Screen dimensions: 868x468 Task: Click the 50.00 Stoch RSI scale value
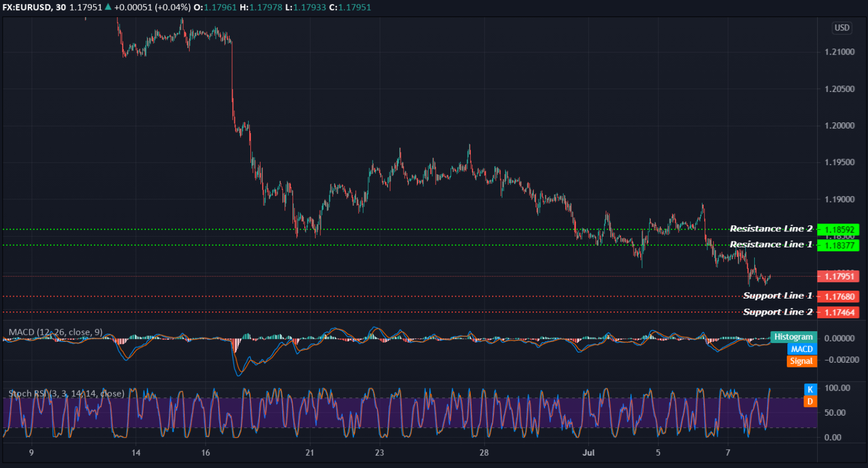point(835,413)
